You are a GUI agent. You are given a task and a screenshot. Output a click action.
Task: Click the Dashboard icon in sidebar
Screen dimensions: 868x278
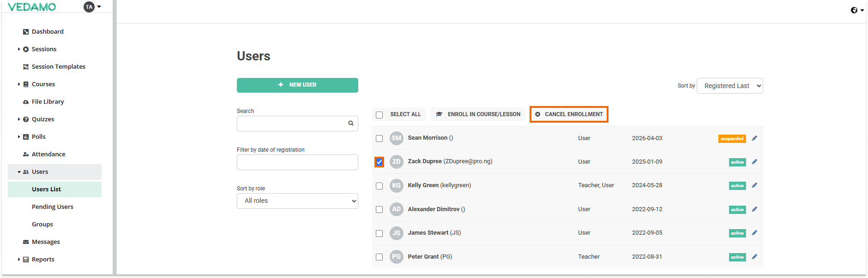click(26, 32)
